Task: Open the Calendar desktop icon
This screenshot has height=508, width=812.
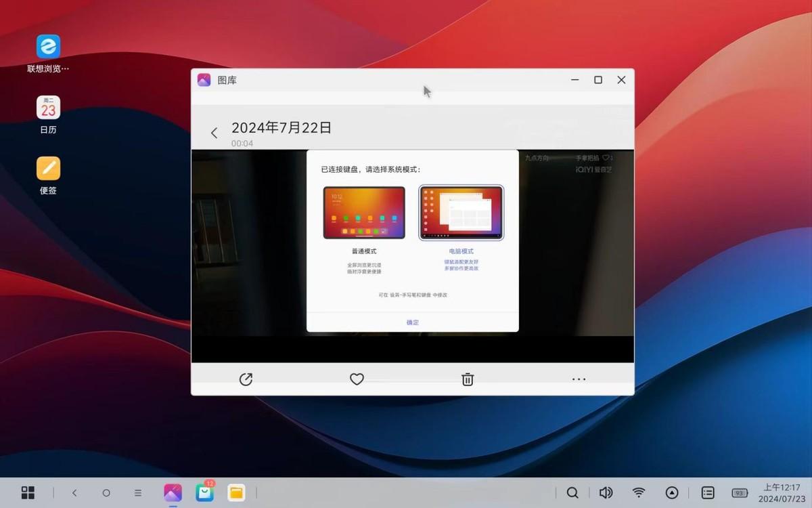Action: click(x=48, y=108)
